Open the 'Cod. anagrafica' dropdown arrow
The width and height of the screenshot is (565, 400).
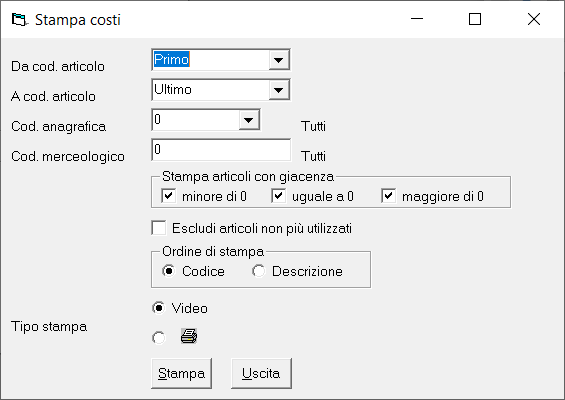pos(249,120)
